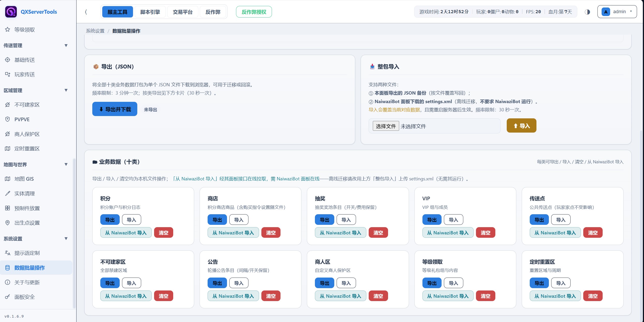
Task: Open 实体清理 broom icon
Action: (x=7, y=193)
